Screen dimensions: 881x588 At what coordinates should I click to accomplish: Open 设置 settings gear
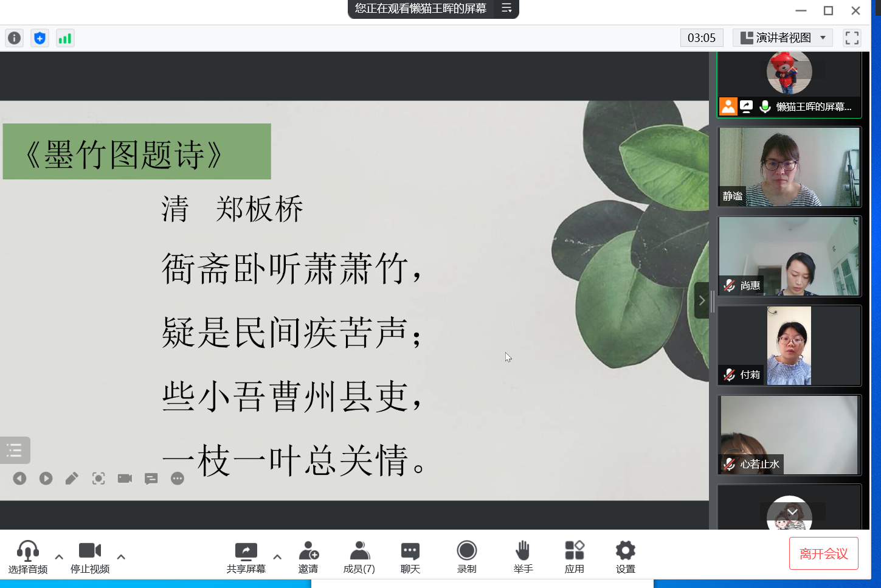626,557
